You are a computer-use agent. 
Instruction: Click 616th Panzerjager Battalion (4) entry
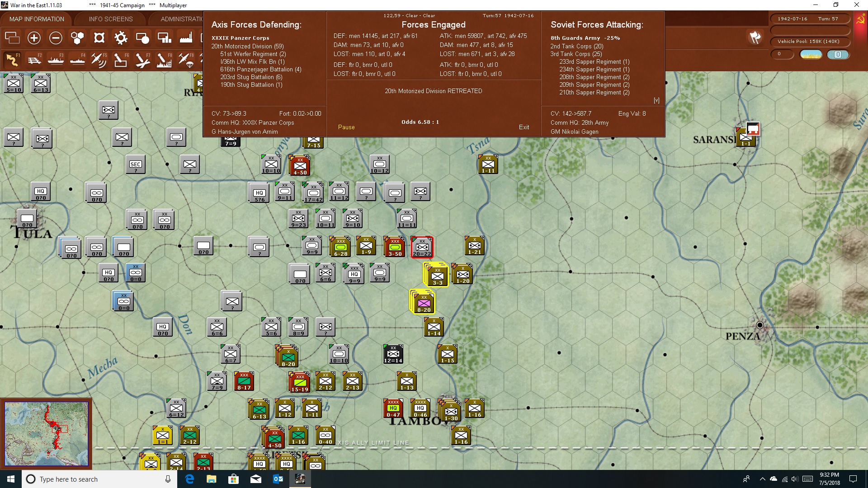pos(261,69)
